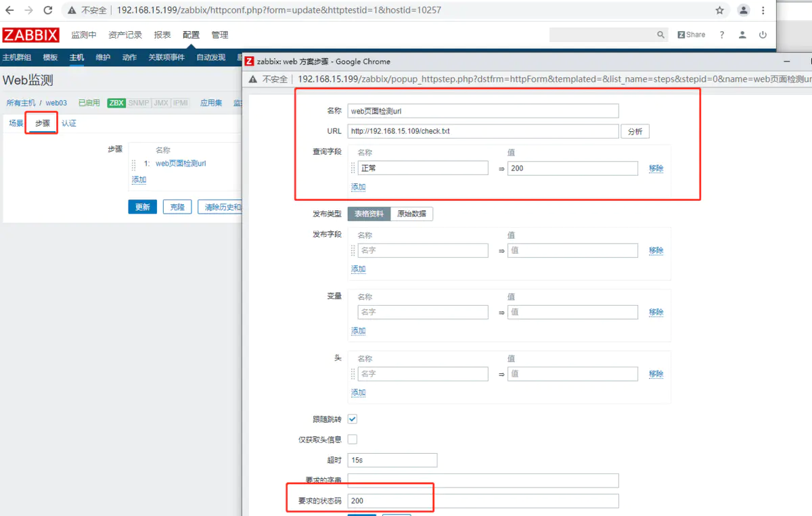Click the magnifier icon in Zabbix search
The height and width of the screenshot is (516, 812).
pos(661,34)
